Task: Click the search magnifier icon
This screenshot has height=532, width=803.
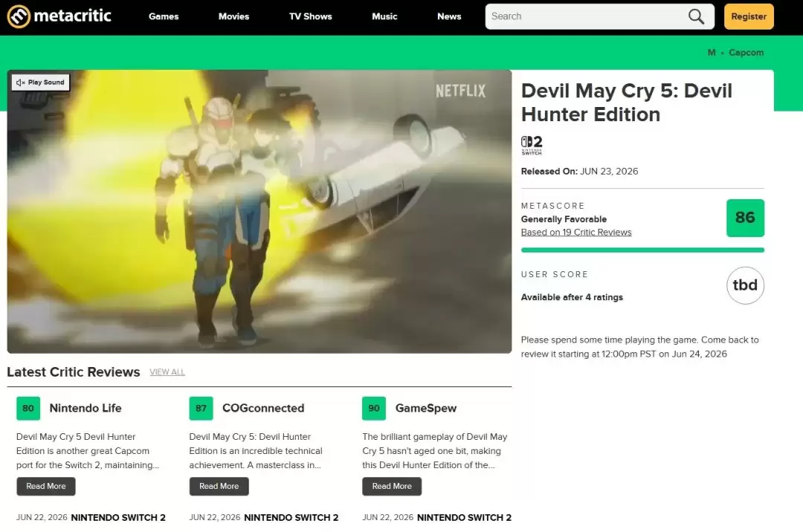Action: pos(696,16)
